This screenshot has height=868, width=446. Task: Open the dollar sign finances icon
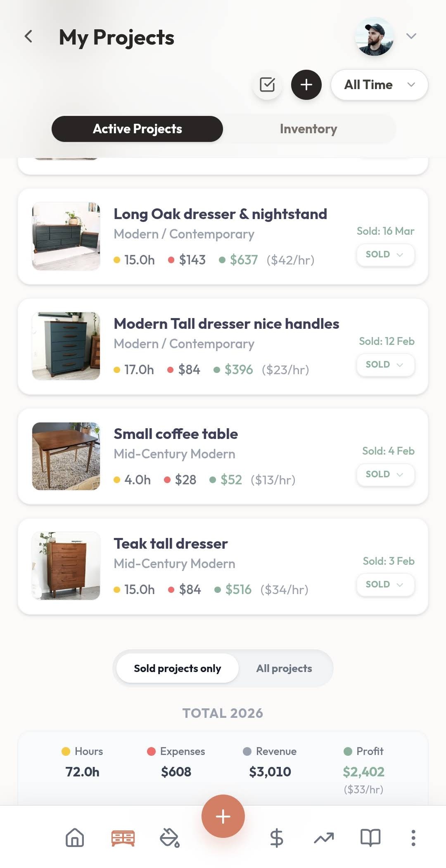(x=276, y=838)
